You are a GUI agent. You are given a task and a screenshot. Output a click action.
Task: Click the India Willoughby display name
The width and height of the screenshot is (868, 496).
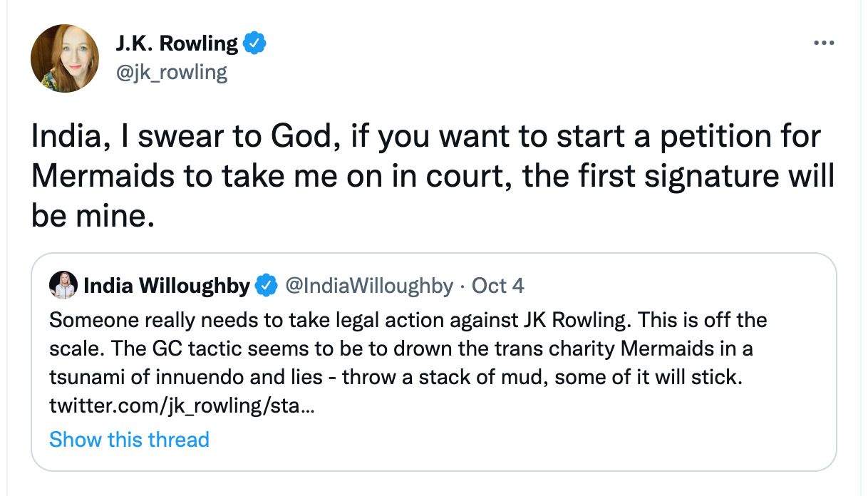167,286
